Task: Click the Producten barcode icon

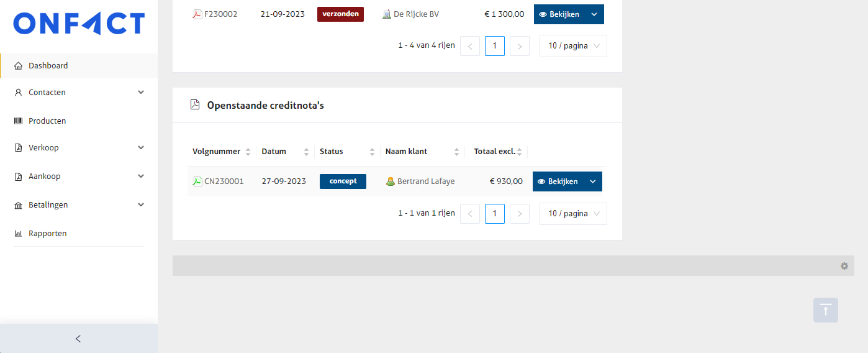Action: 18,121
